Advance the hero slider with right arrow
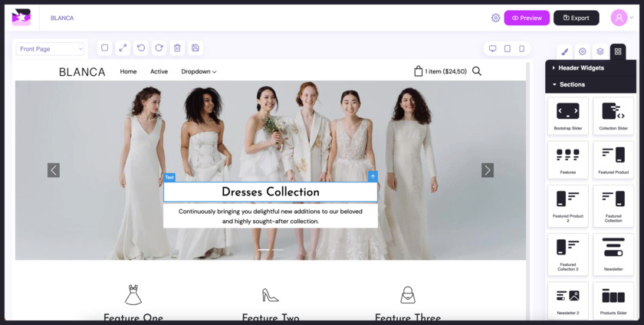The height and width of the screenshot is (325, 644). click(x=488, y=170)
